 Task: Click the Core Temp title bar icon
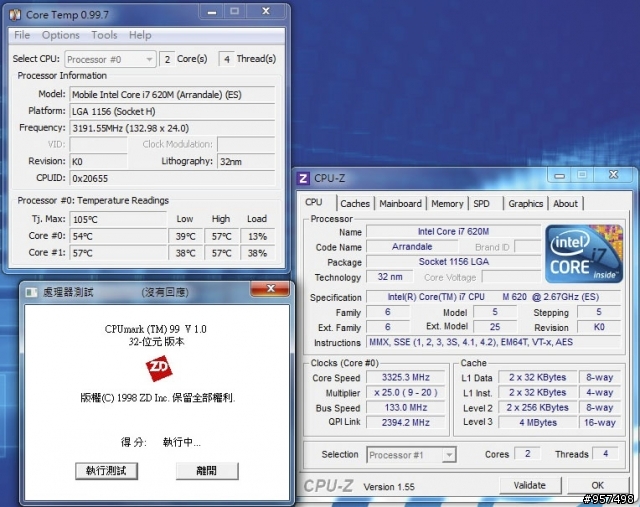15,15
